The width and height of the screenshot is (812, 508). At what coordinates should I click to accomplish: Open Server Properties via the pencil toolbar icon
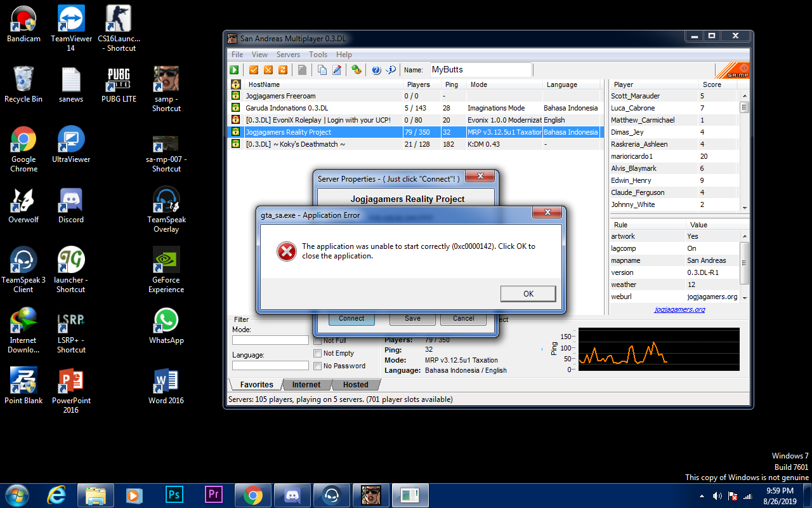337,70
